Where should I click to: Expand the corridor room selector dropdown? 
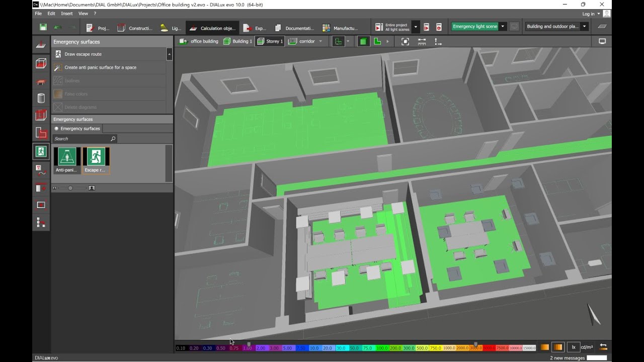point(320,41)
